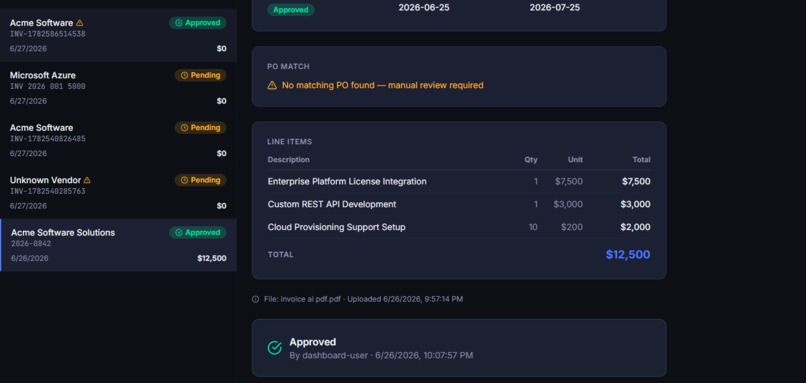This screenshot has height=383, width=806.
Task: Click the No matching PO found message
Action: pyautogui.click(x=382, y=85)
